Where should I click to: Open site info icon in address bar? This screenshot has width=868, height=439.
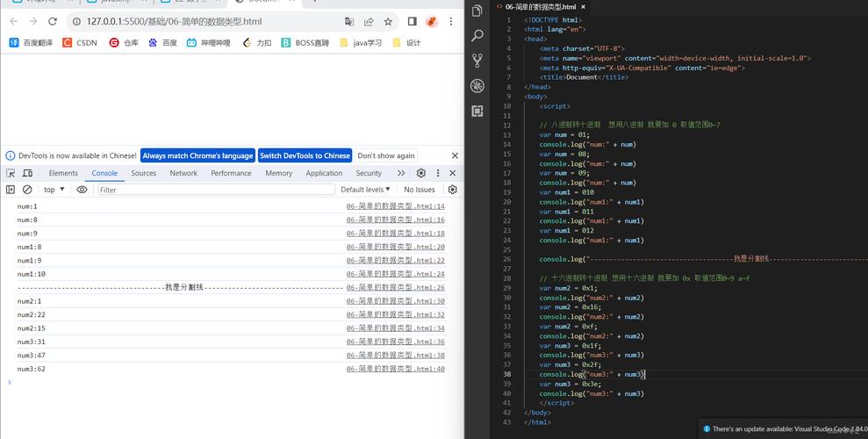pos(76,22)
